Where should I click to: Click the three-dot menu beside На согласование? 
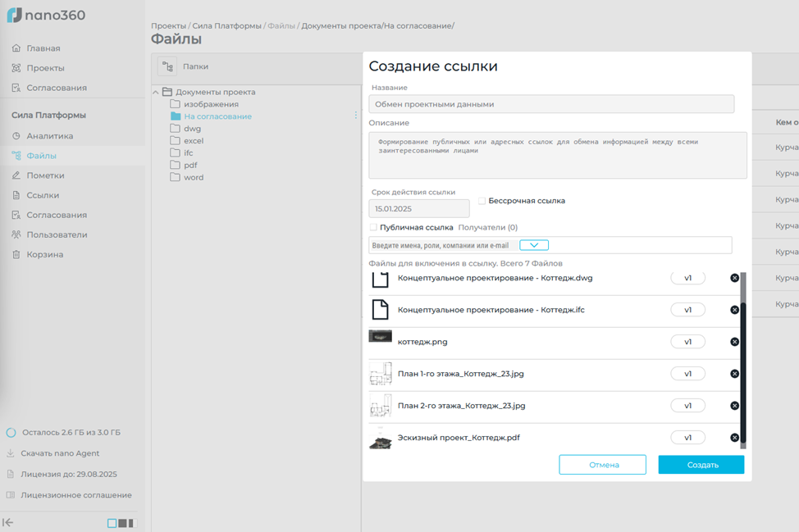click(x=355, y=116)
